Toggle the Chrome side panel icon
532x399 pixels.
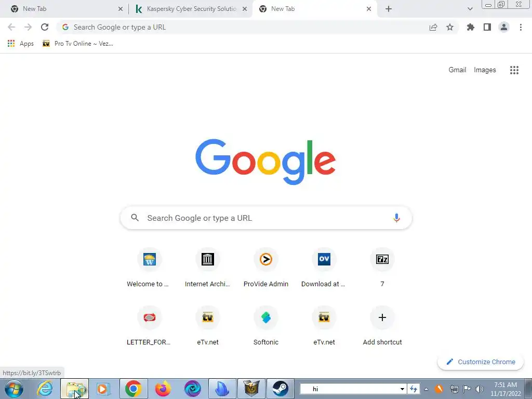(x=487, y=27)
